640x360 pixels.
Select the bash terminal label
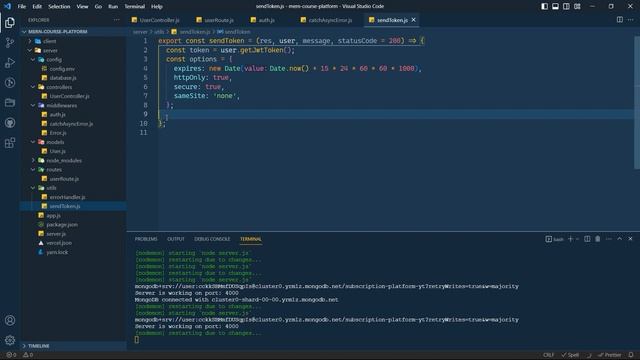[554, 239]
